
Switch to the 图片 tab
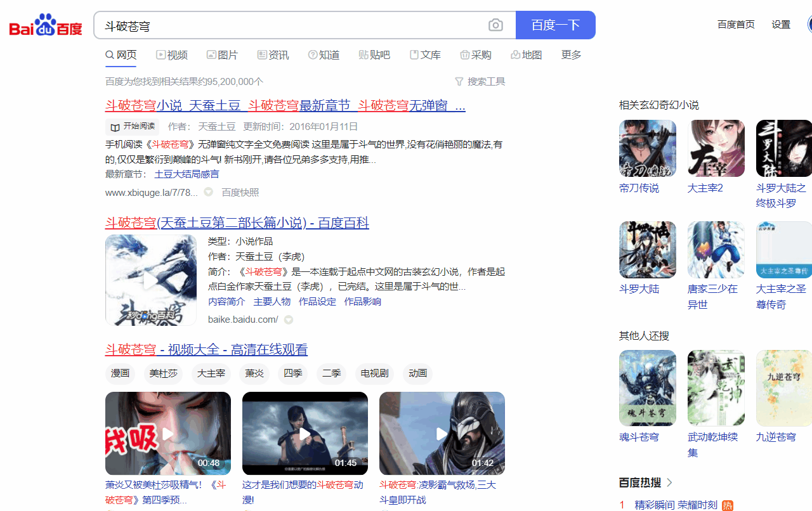[x=222, y=55]
